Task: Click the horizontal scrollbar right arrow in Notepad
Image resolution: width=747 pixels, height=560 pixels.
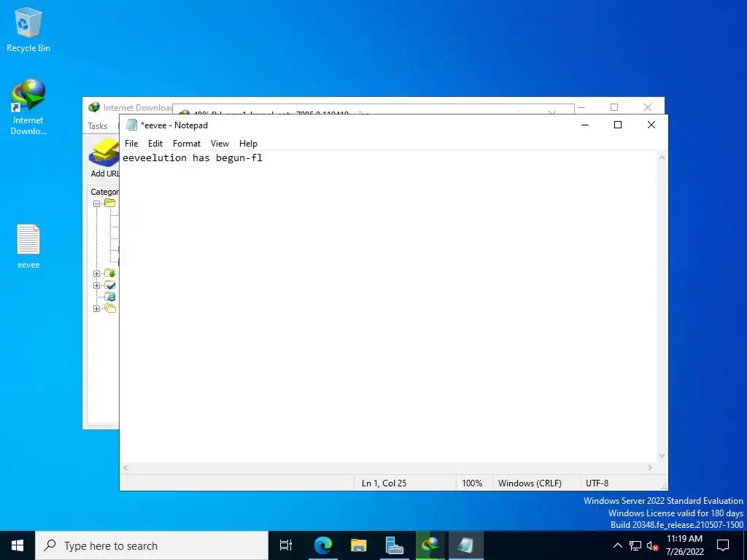Action: coord(650,467)
